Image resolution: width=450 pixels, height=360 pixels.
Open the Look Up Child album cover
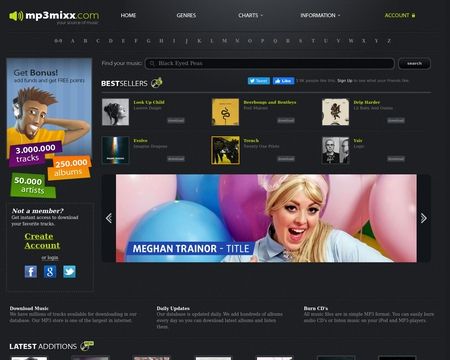[x=115, y=112]
